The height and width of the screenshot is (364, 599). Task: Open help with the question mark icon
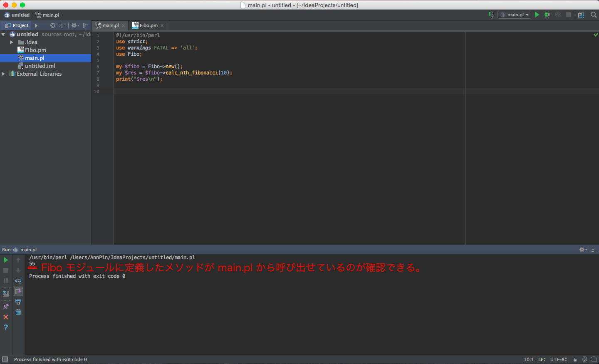tap(6, 327)
